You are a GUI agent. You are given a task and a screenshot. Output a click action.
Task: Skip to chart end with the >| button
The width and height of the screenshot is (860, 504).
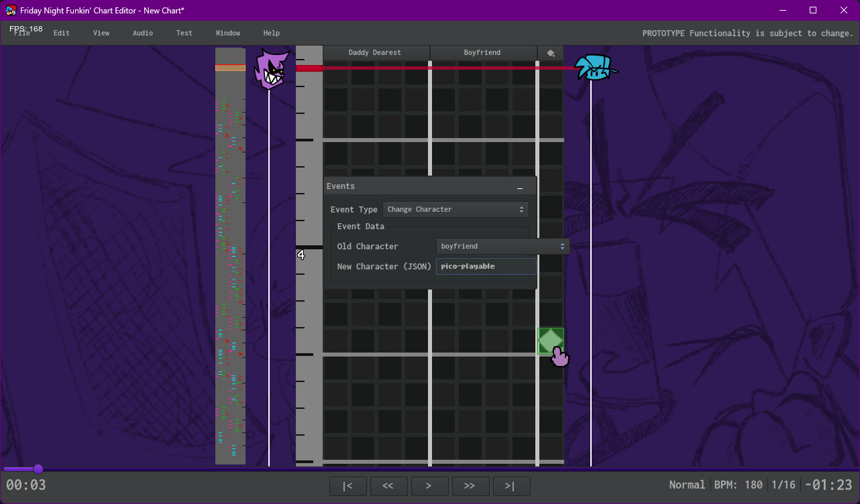click(x=511, y=486)
